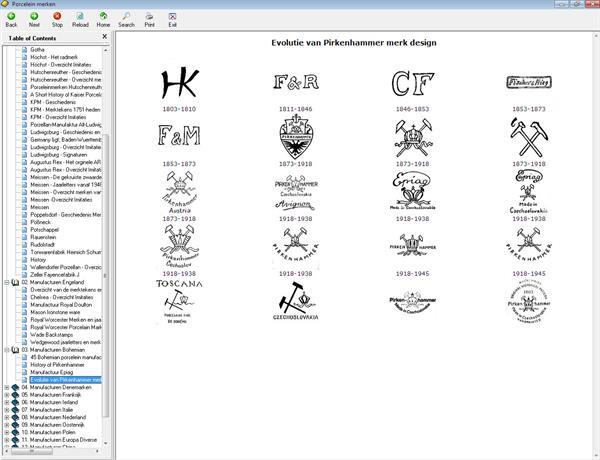Open Search from the toolbar
This screenshot has height=460, width=600.
pos(126,19)
